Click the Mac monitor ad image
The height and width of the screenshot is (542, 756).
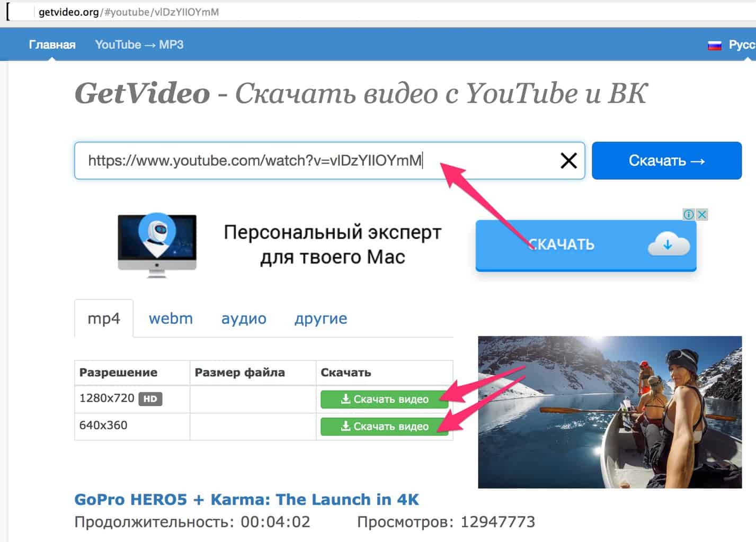point(157,245)
